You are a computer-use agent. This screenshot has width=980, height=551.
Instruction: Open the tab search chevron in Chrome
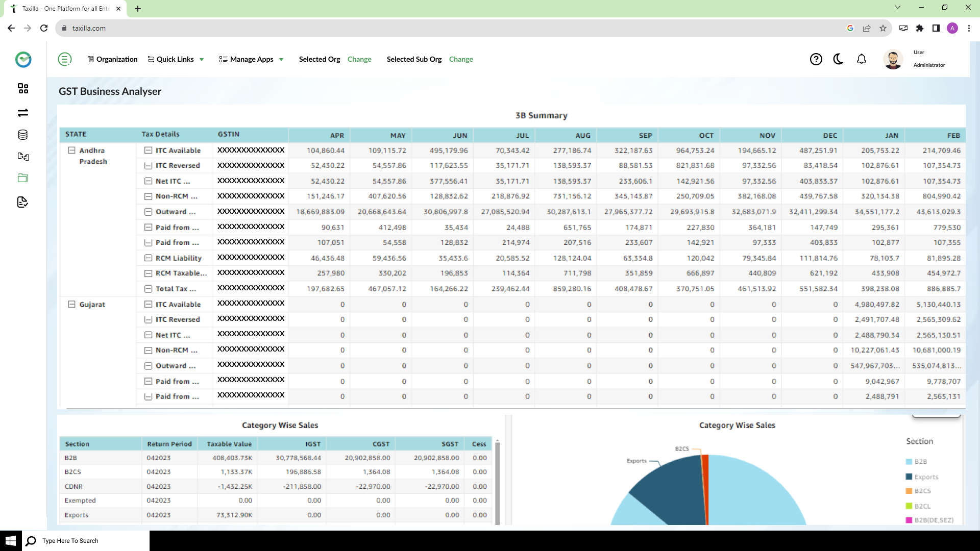[898, 7]
